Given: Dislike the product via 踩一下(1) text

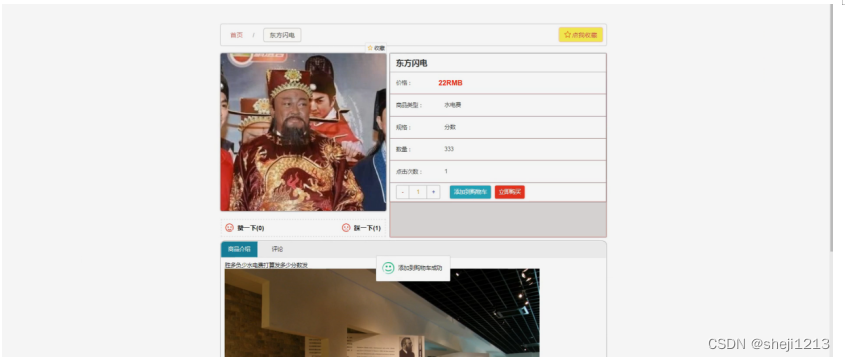Looking at the screenshot, I should coord(368,228).
